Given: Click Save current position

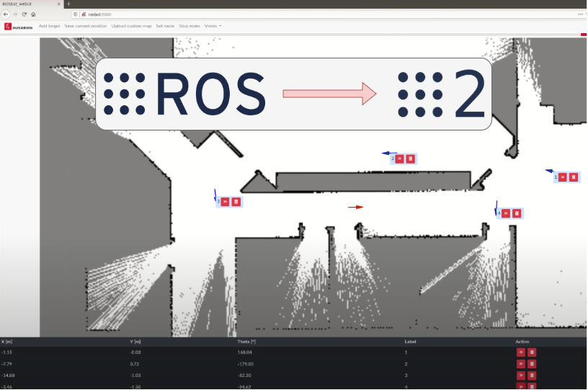Looking at the screenshot, I should pos(86,26).
